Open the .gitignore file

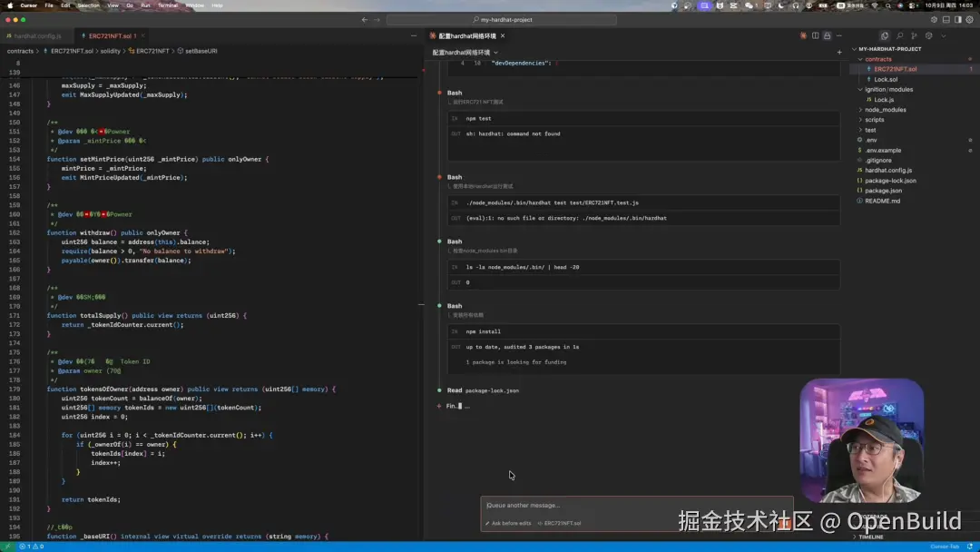[x=877, y=160]
